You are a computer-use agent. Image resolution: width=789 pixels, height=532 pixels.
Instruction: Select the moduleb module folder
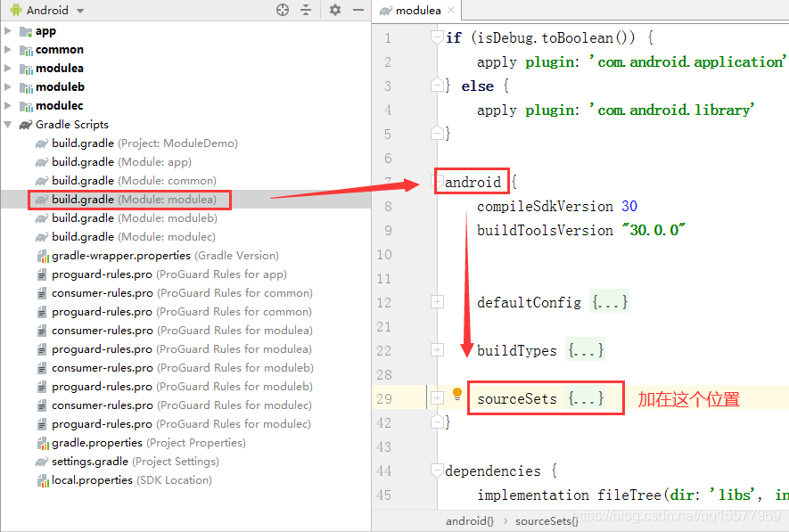pos(52,87)
